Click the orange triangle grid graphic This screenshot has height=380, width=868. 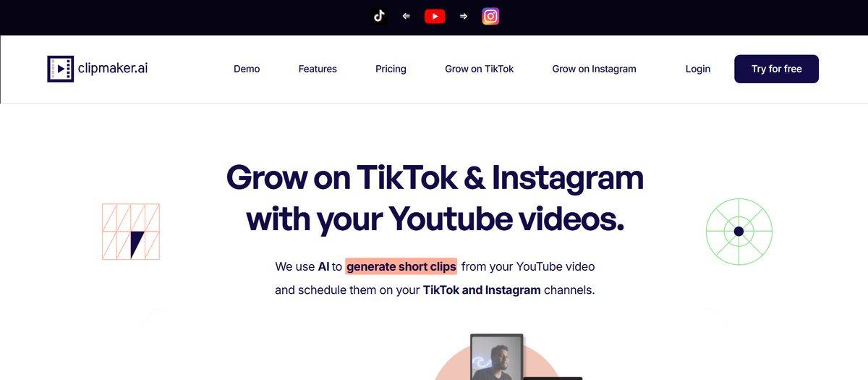pos(131,232)
